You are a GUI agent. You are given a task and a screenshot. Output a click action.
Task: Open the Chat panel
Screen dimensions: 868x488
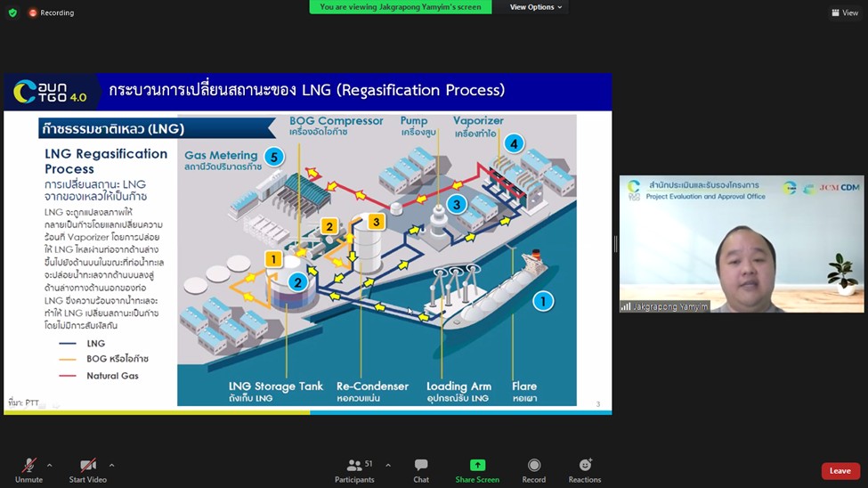[x=421, y=470]
